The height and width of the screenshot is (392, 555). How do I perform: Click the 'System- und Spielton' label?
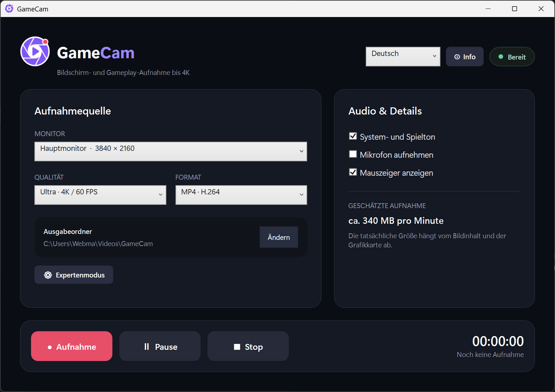tap(398, 137)
